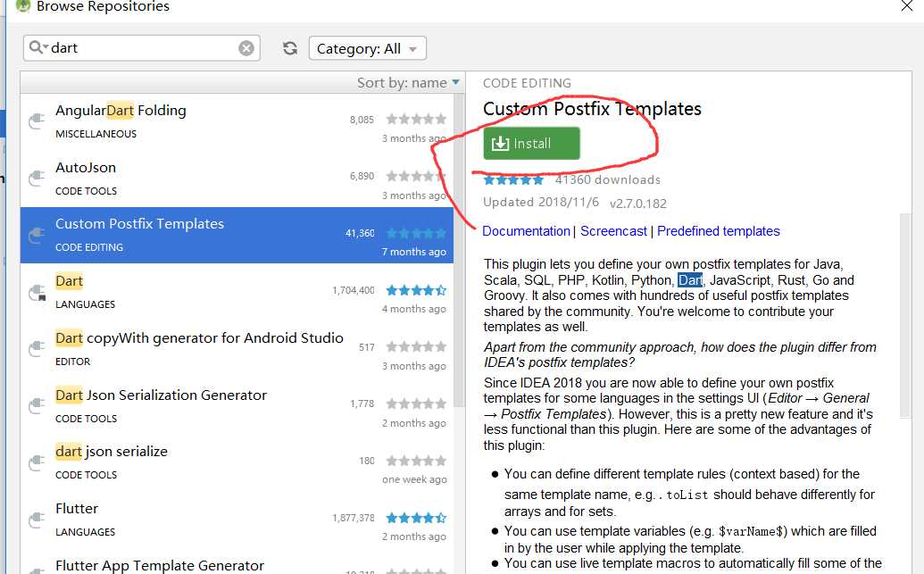Click Flutter plugin icon
This screenshot has height=574, width=924.
tap(37, 520)
